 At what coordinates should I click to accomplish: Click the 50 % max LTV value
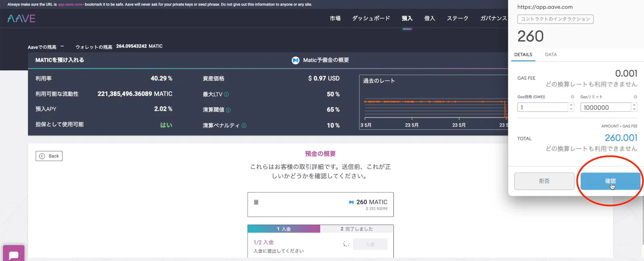pos(333,94)
